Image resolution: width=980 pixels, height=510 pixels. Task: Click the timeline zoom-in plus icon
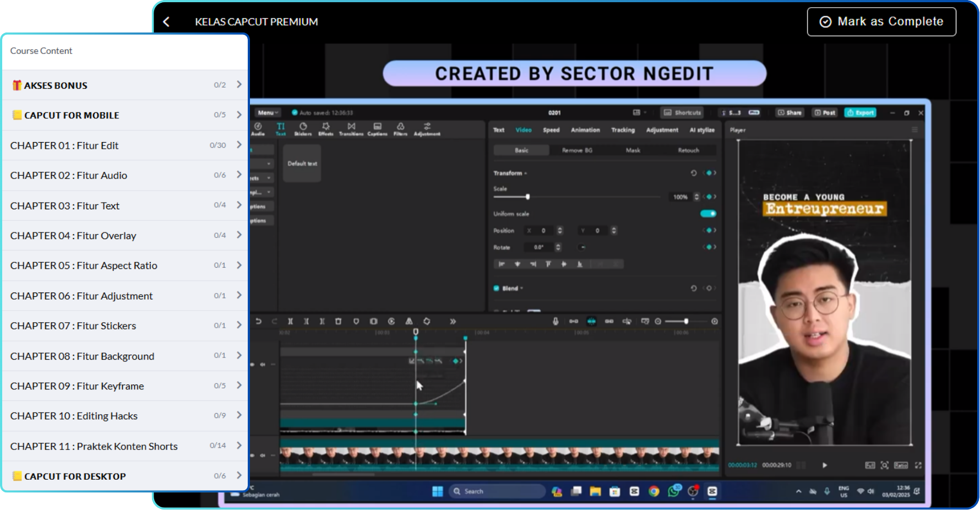(x=715, y=321)
